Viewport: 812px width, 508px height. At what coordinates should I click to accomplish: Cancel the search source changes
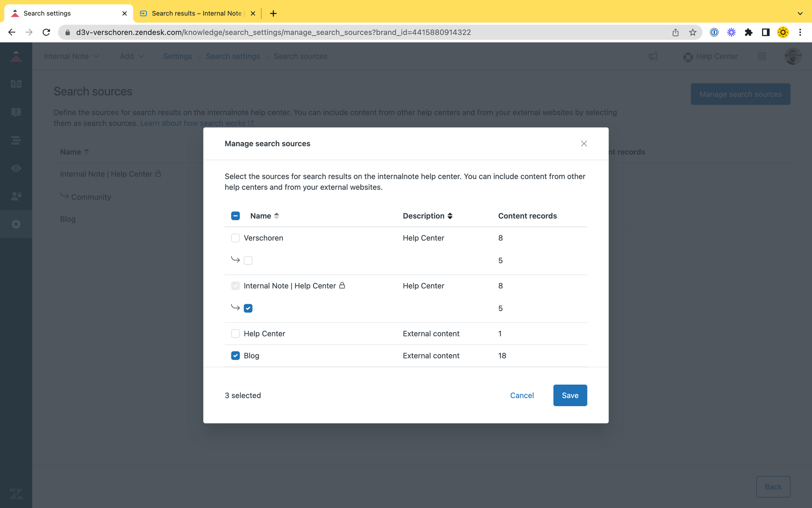[522, 395]
